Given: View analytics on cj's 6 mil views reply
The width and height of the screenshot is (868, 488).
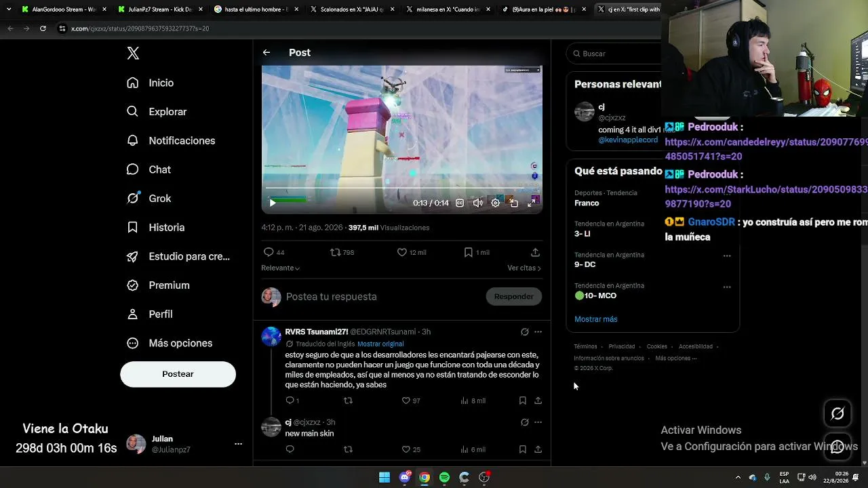Looking at the screenshot, I should (473, 449).
